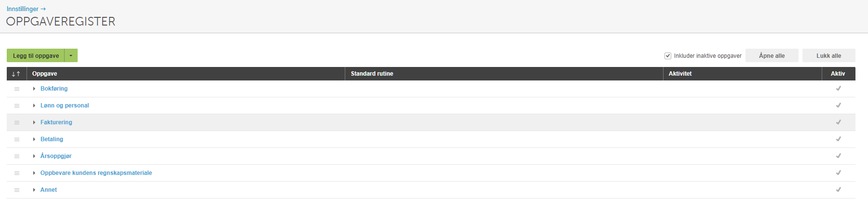Click the Oppgave column header
This screenshot has width=868, height=212.
point(45,74)
